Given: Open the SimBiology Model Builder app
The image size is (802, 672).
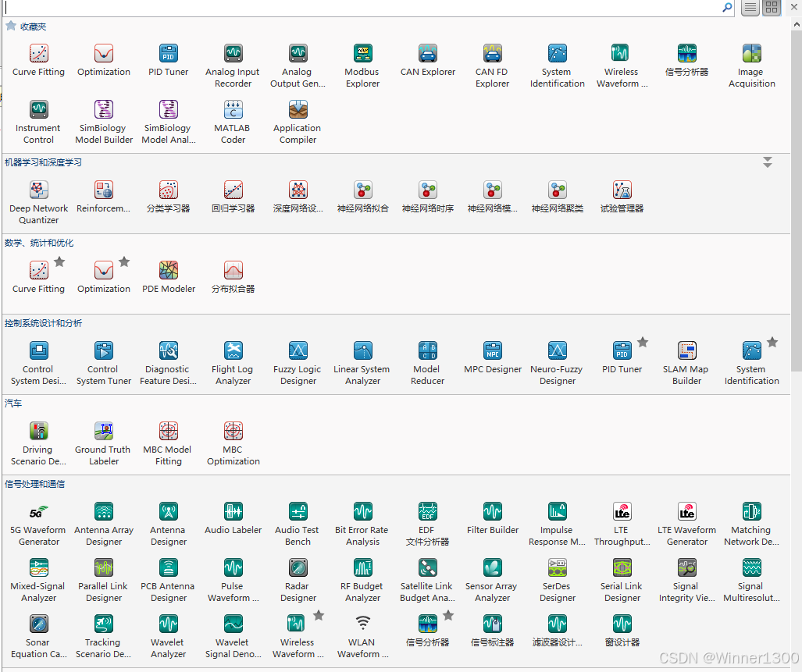Looking at the screenshot, I should 104,122.
